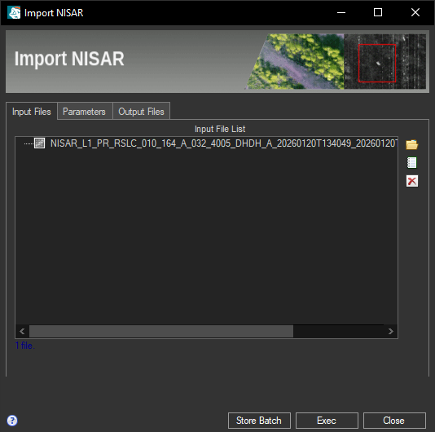
Task: Click the file icon beside NISAR_L1_PR_RSLC entry
Action: click(x=39, y=143)
